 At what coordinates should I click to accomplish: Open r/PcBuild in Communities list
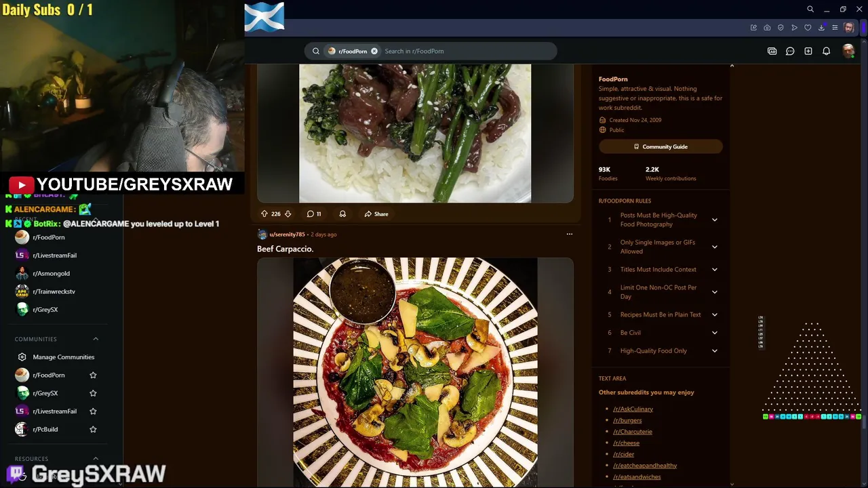tap(45, 429)
